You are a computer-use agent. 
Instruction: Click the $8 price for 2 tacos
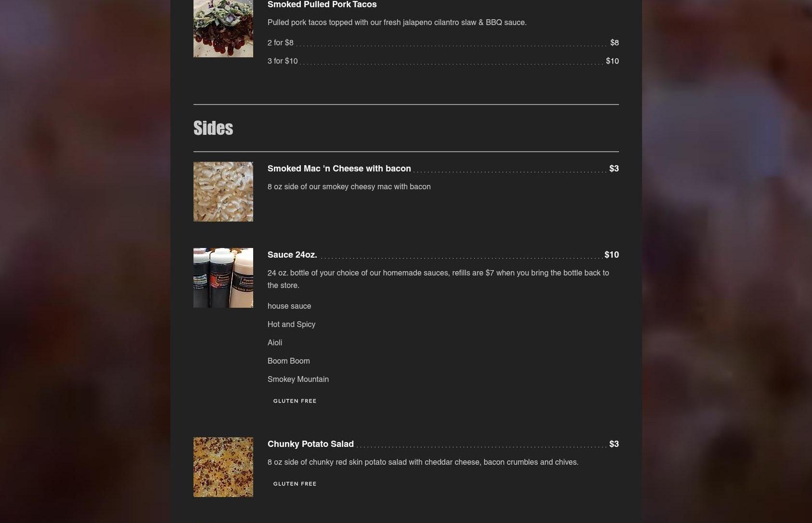click(x=614, y=43)
